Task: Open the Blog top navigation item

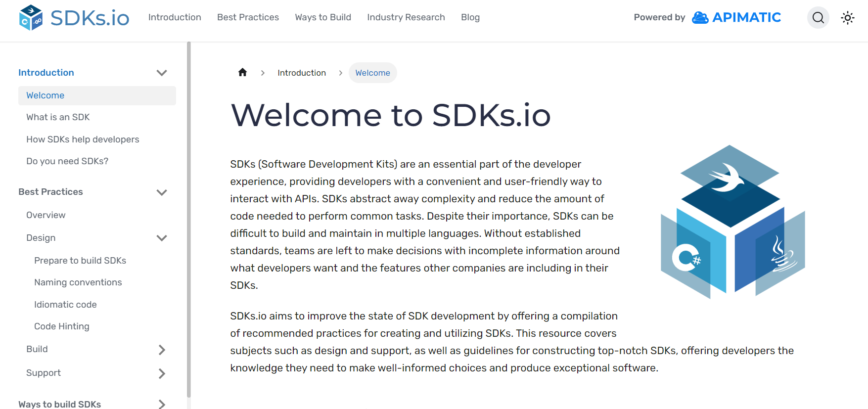Action: coord(470,17)
